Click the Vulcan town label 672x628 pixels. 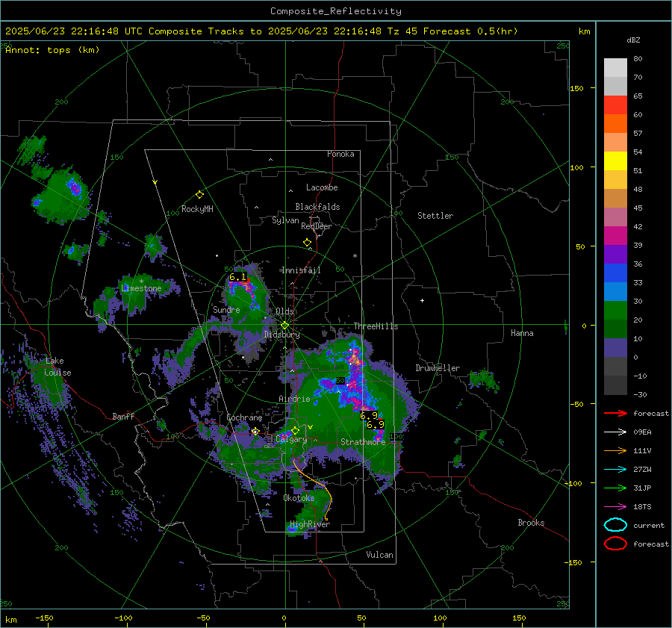coord(379,555)
